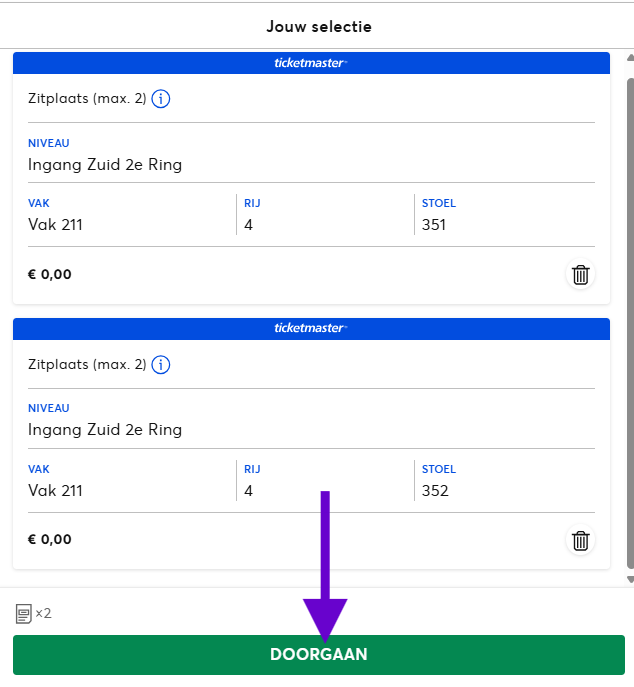
Task: Click the scrollbar up arrow
Action: 629,59
